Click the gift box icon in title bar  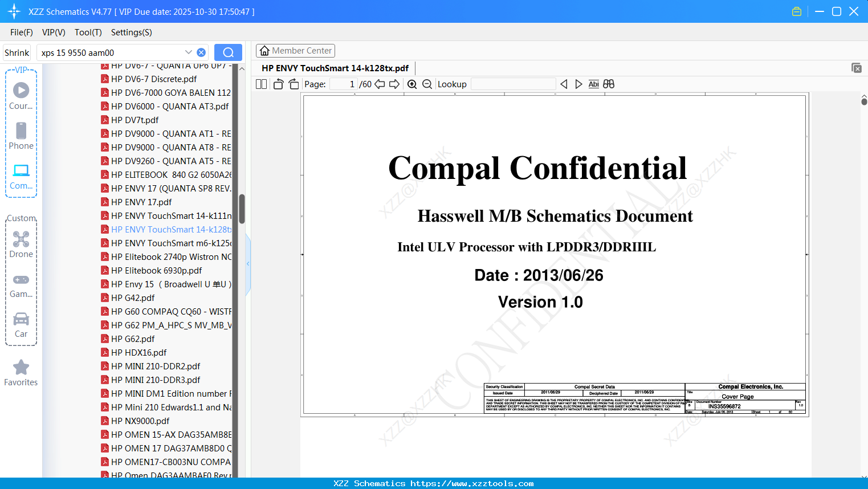tap(797, 11)
